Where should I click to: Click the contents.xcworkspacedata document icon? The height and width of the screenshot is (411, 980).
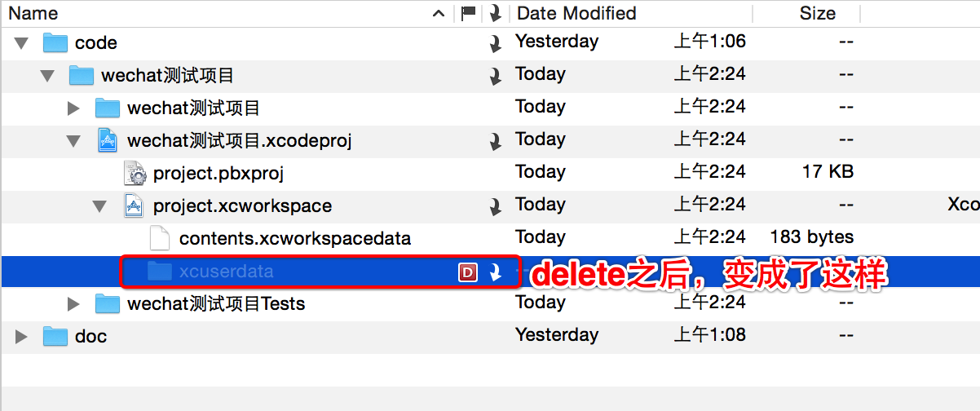(161, 238)
